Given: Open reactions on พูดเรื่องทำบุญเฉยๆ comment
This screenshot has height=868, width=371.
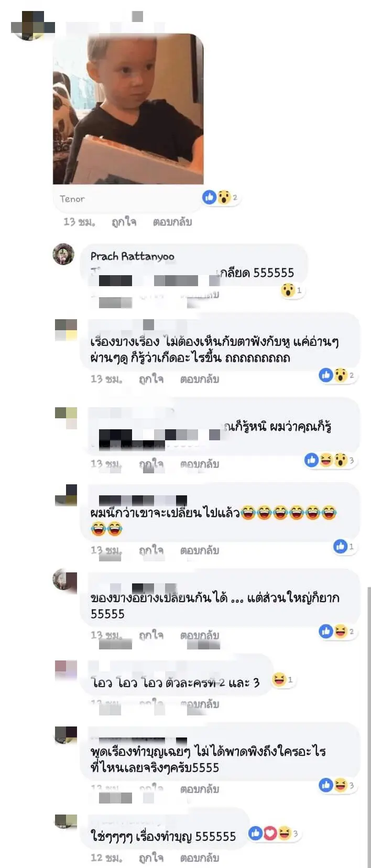Looking at the screenshot, I should 337,785.
